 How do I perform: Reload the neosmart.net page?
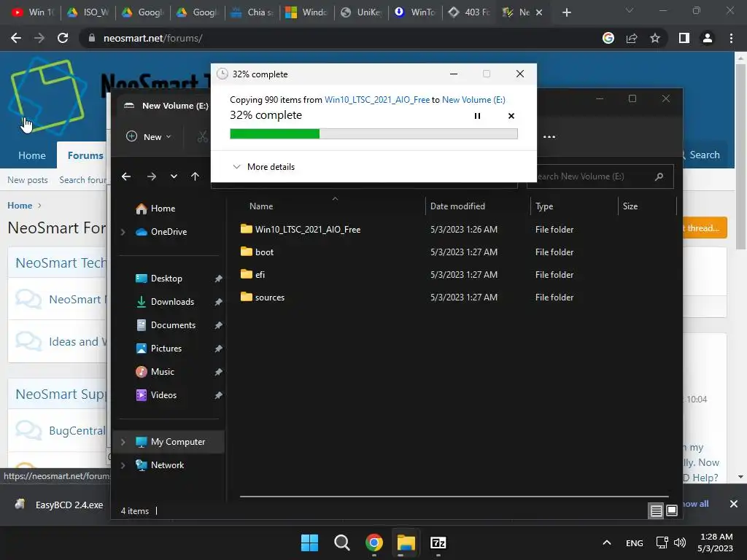(63, 38)
